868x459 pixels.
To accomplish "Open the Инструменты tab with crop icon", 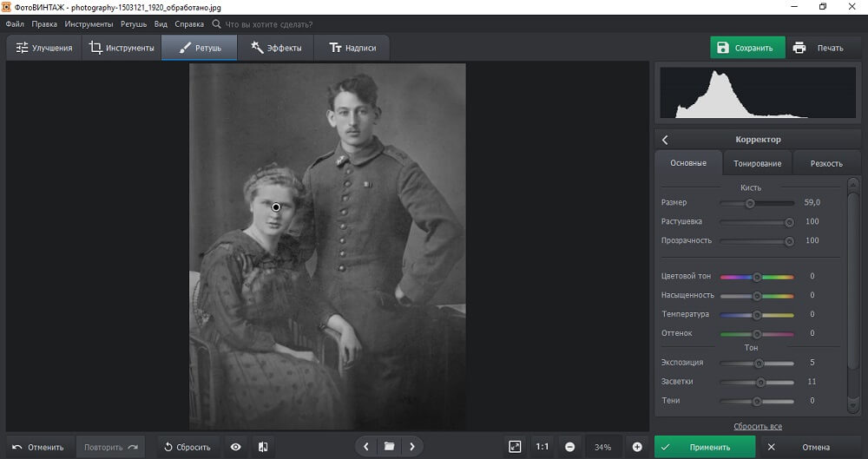I will pyautogui.click(x=122, y=48).
